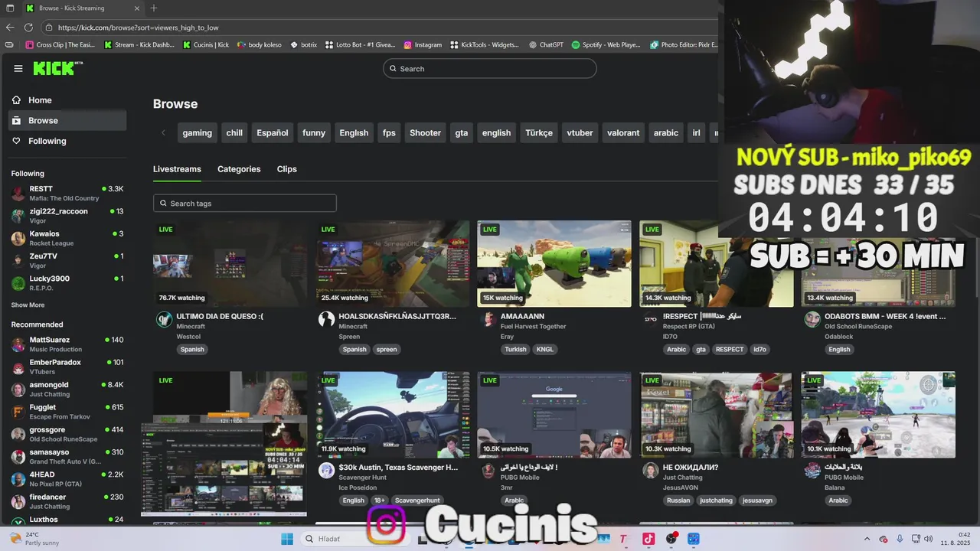Click Eray streamer avatar
This screenshot has height=551, width=980.
[x=488, y=320]
